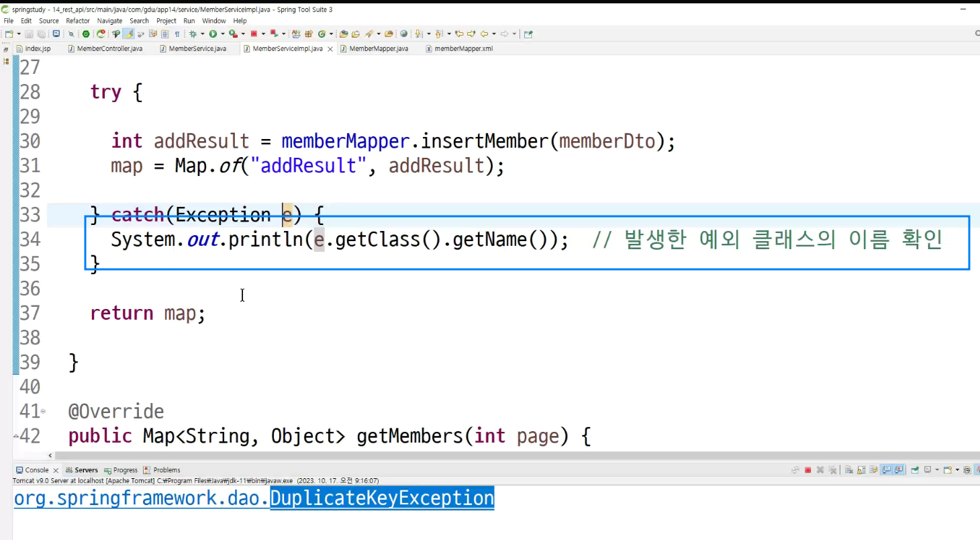The image size is (980, 540).
Task: Toggle Show Whitespace Characters pilcrow icon
Action: pyautogui.click(x=177, y=34)
